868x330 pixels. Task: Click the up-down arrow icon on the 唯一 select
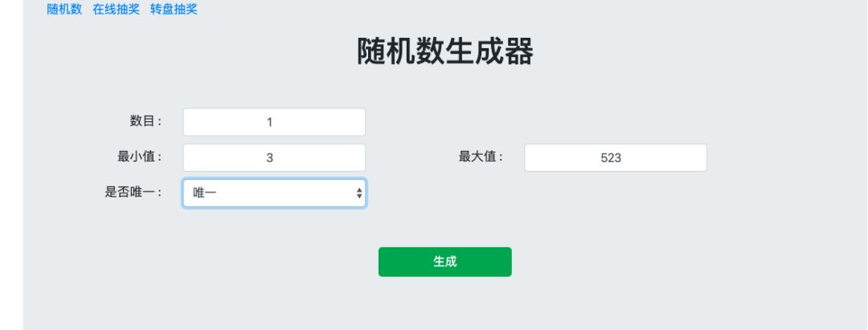[x=359, y=193]
